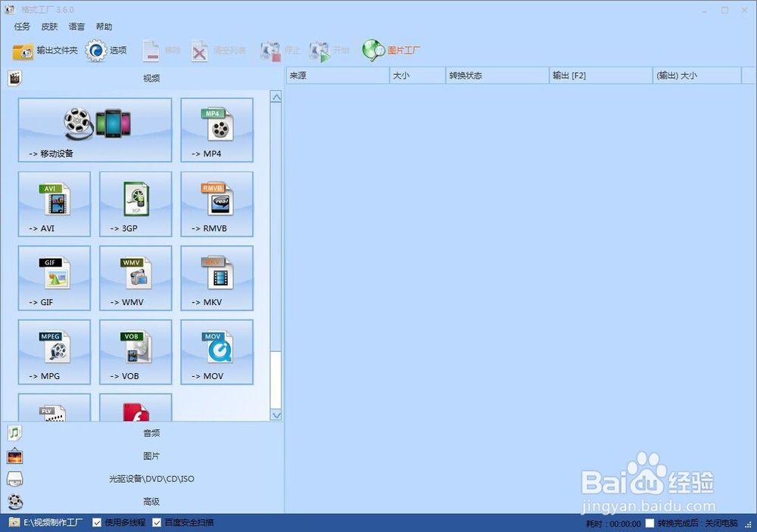Open the 选项 options gear icon
This screenshot has width=757, height=532.
[x=95, y=51]
